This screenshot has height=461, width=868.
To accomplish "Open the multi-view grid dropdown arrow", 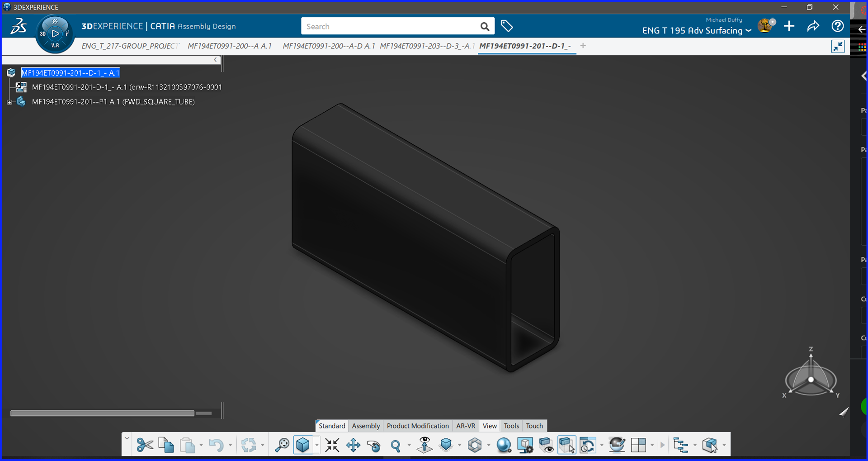I will [652, 445].
